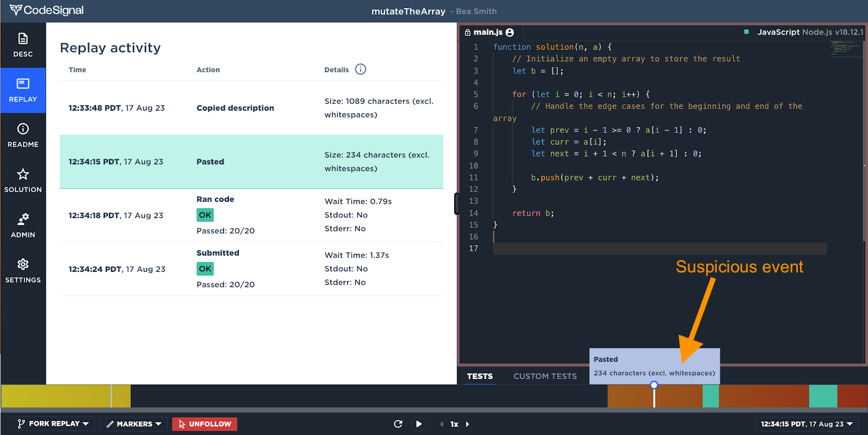Click the timeline playhead marker
The height and width of the screenshot is (435, 868).
pyautogui.click(x=654, y=385)
